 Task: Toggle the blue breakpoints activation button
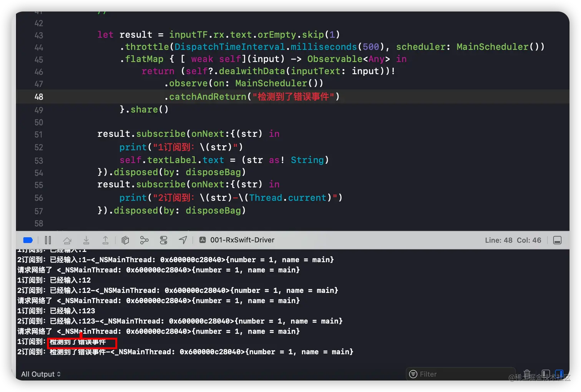pyautogui.click(x=28, y=240)
